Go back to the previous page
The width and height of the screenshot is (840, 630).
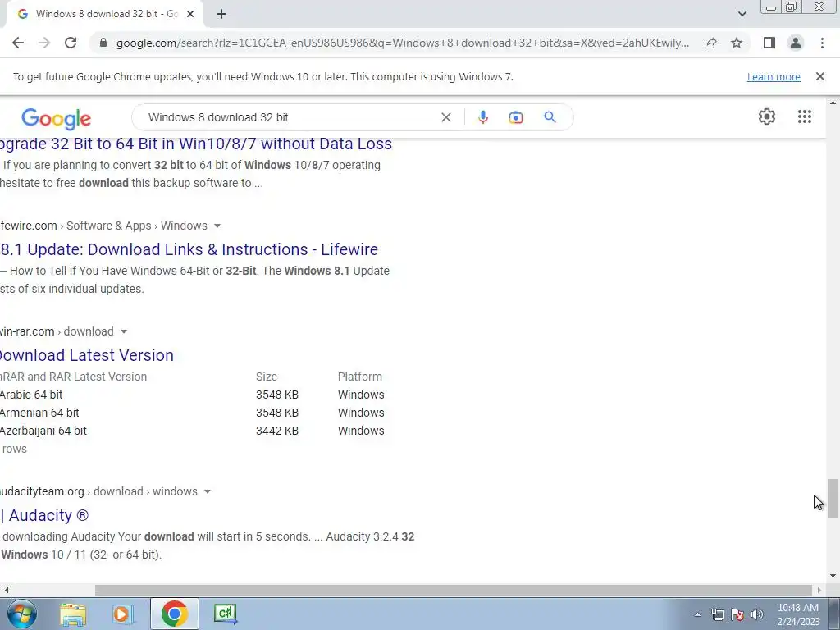point(18,43)
